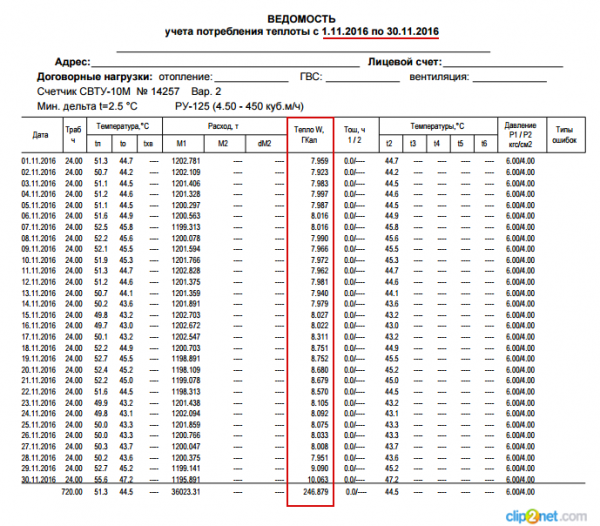This screenshot has width=600, height=526.
Task: Select date cell 14.11.2016
Action: pos(39,304)
